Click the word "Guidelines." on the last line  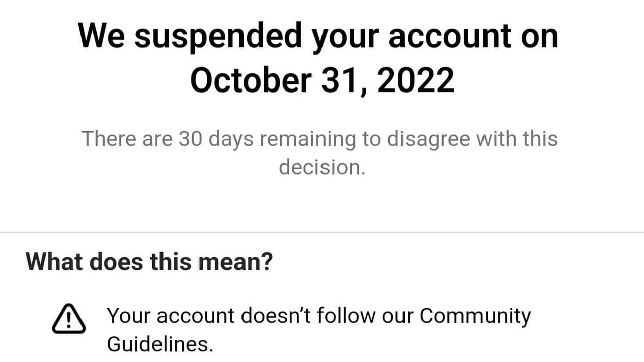pyautogui.click(x=160, y=344)
